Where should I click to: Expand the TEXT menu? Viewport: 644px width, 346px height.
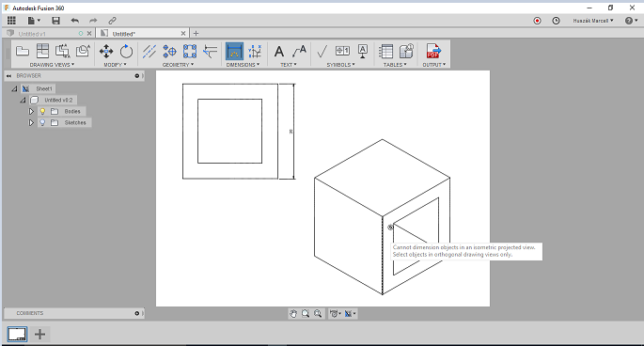click(289, 65)
